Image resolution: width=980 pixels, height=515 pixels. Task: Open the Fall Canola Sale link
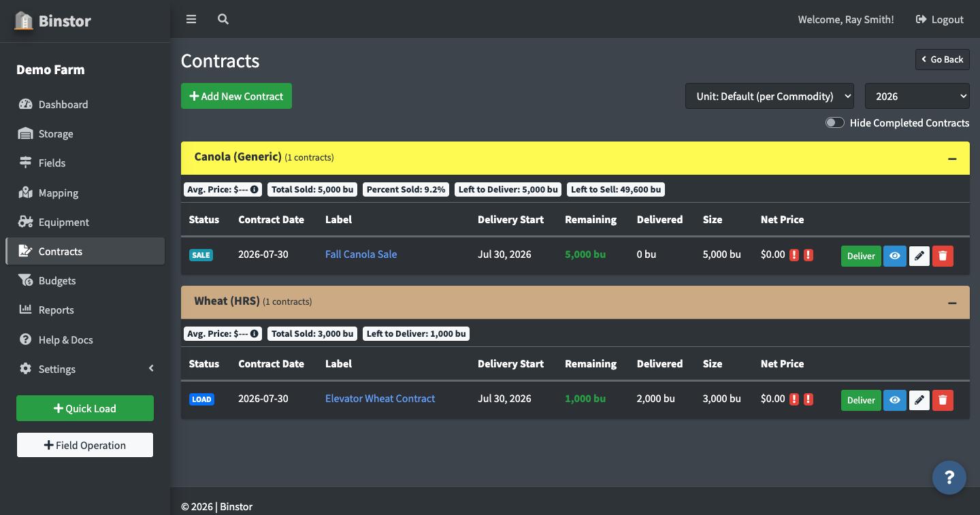click(361, 254)
